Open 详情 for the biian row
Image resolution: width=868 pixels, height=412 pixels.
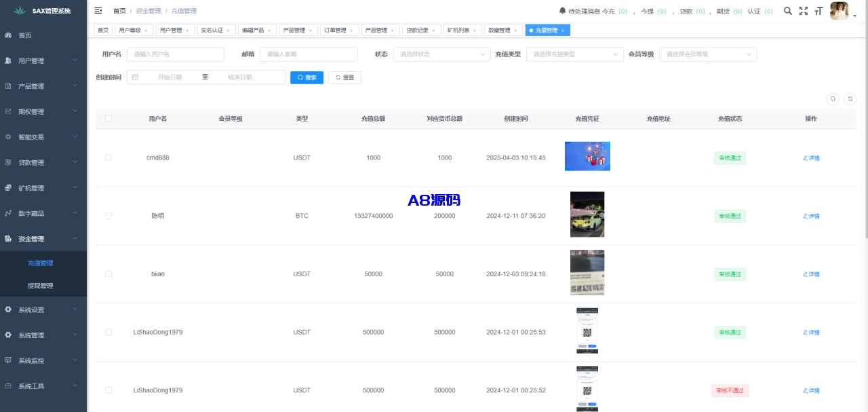pyautogui.click(x=811, y=275)
